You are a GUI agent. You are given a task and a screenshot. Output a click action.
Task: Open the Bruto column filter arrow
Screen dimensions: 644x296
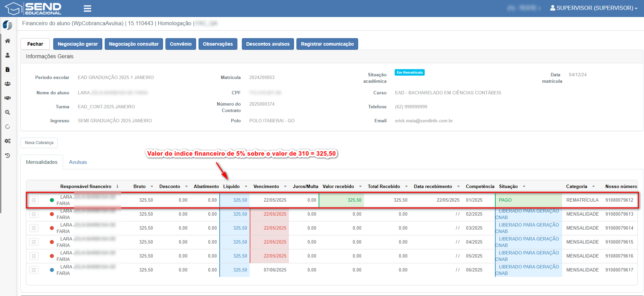pos(152,187)
